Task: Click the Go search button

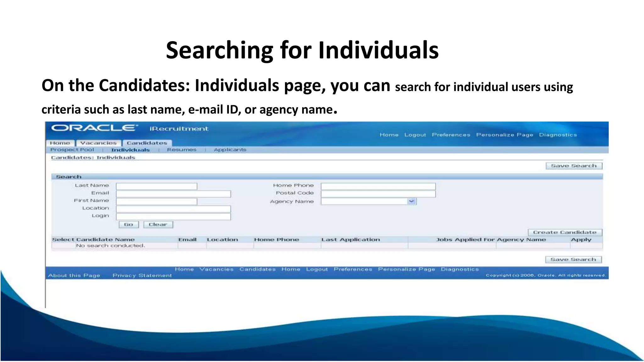Action: 129,225
